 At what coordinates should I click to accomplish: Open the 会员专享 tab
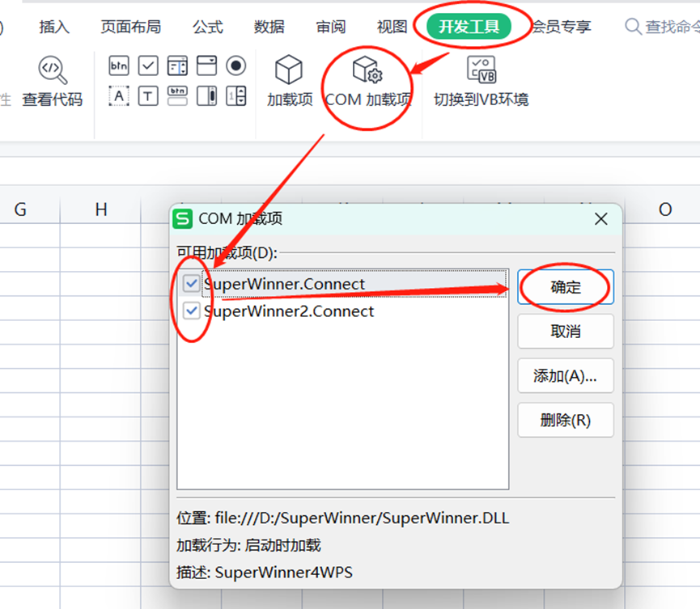(561, 27)
